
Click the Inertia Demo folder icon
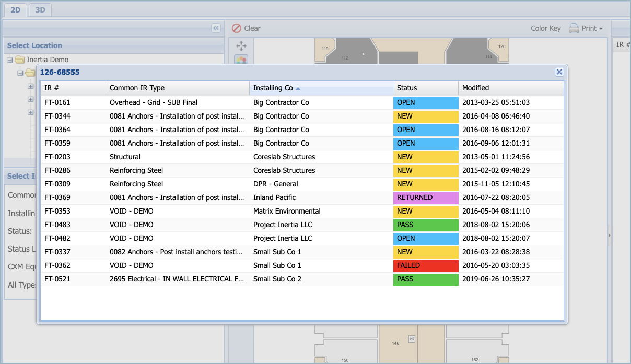[x=20, y=60]
